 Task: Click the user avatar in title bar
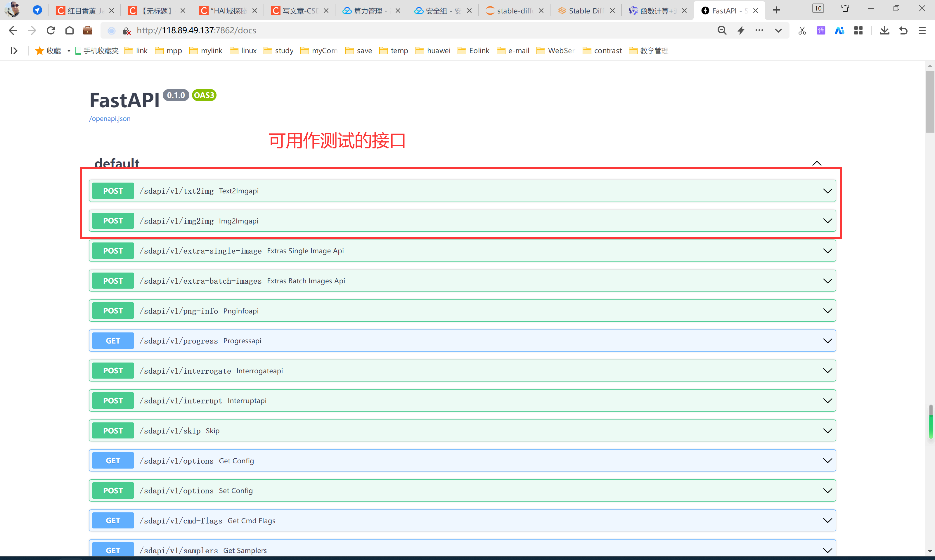click(x=13, y=9)
